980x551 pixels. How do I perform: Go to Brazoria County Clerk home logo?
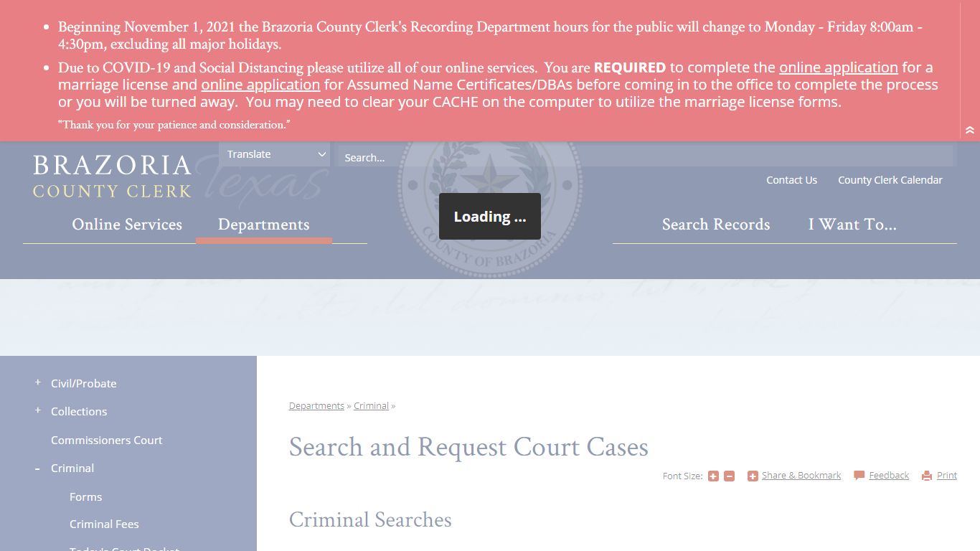click(x=112, y=176)
